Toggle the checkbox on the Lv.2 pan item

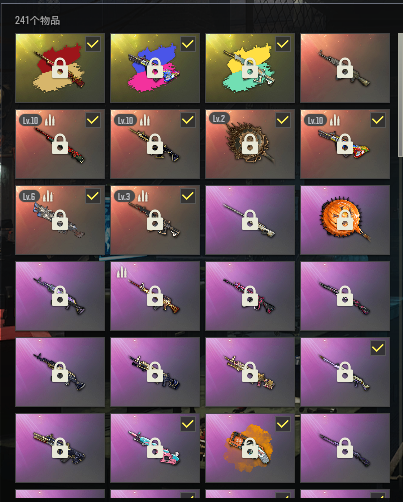pos(283,120)
